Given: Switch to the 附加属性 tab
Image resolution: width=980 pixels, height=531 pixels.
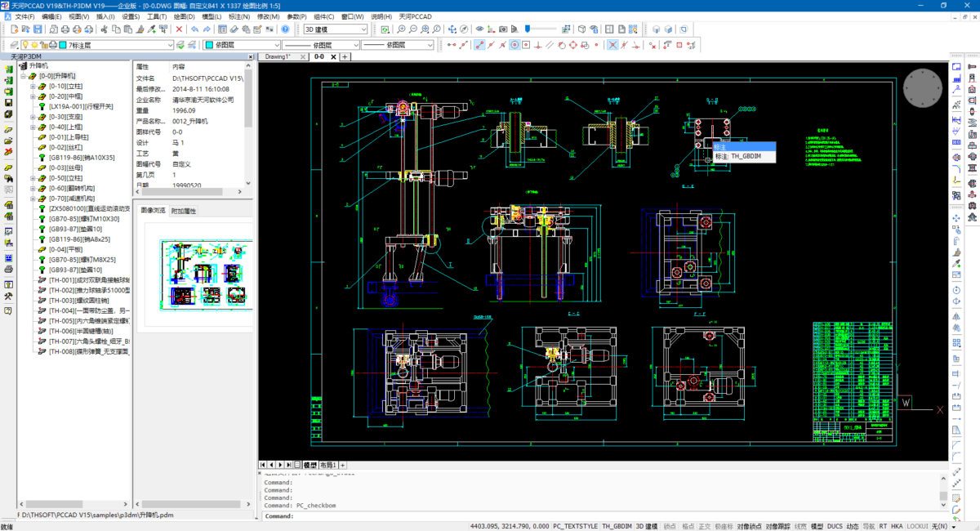Looking at the screenshot, I should 183,211.
